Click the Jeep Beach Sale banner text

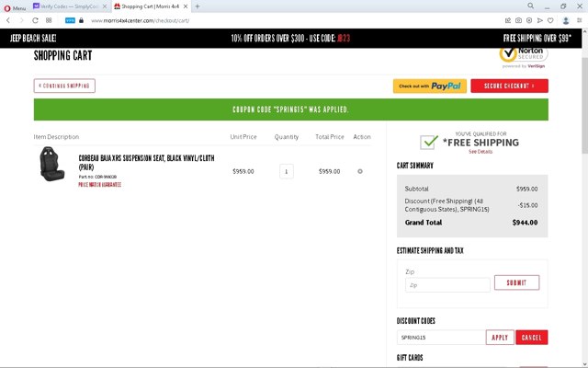33,38
